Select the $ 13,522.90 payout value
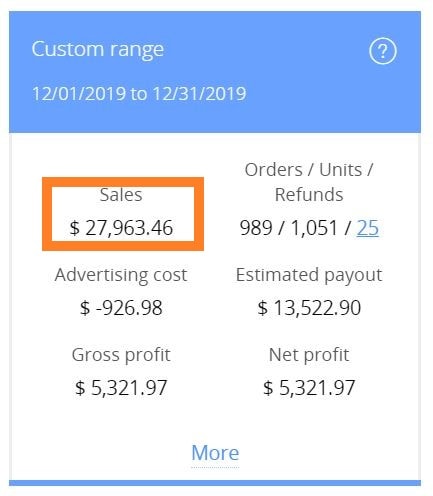Viewport: 433px width, 496px height. pyautogui.click(x=309, y=308)
